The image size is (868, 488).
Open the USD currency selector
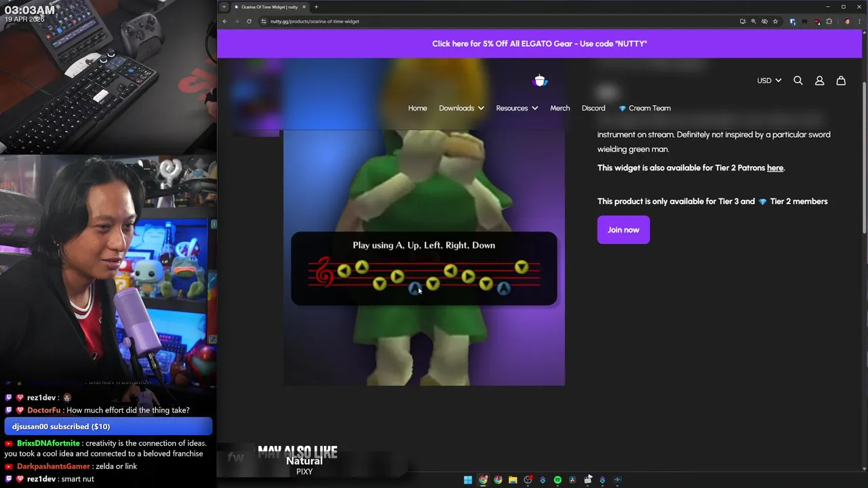click(769, 81)
